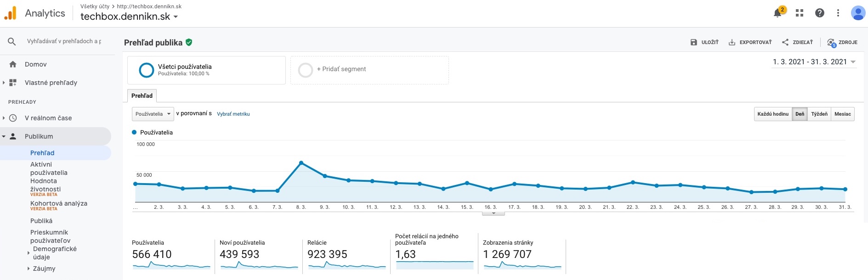The width and height of the screenshot is (868, 280).
Task: Open Prehľad in the sidebar
Action: point(42,153)
